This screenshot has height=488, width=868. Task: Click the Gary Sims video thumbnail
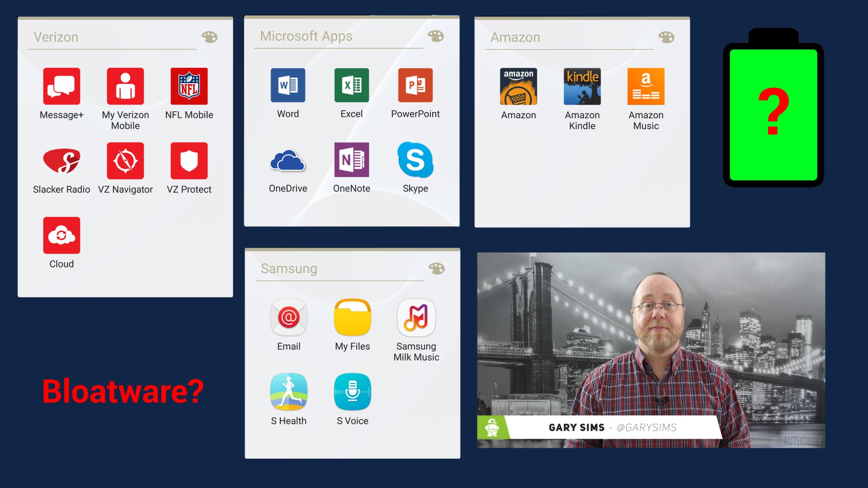[x=651, y=350]
